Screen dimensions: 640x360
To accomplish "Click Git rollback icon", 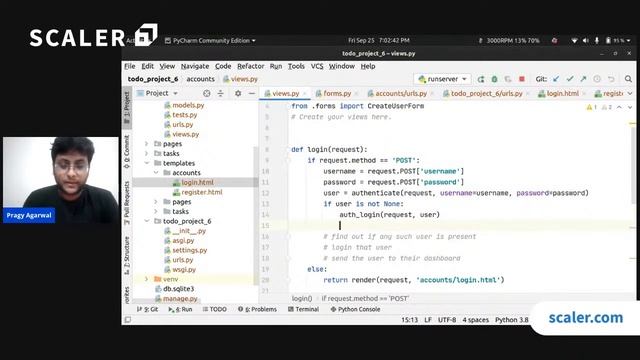I will tap(611, 79).
